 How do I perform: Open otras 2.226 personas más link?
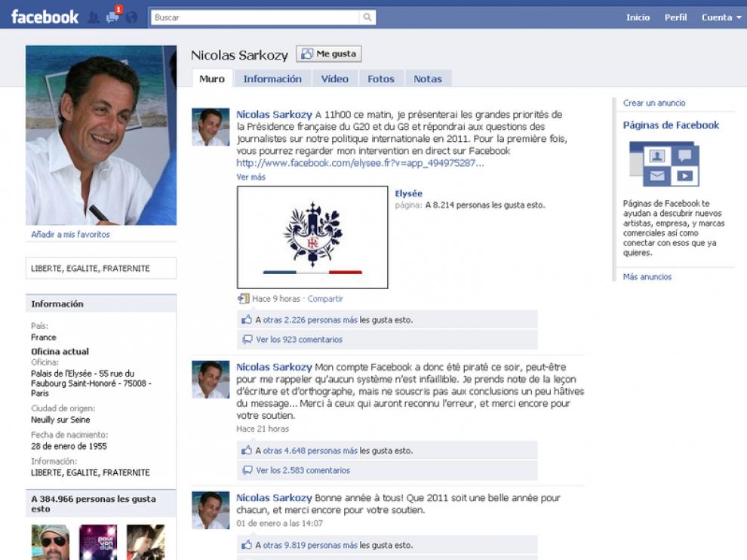click(310, 320)
